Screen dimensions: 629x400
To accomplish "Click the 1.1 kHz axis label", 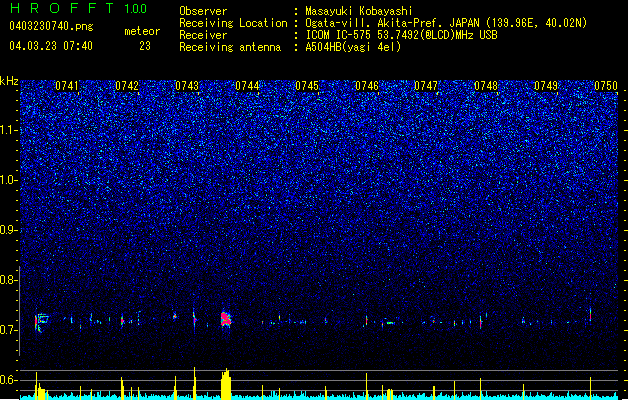I will 8,130.
